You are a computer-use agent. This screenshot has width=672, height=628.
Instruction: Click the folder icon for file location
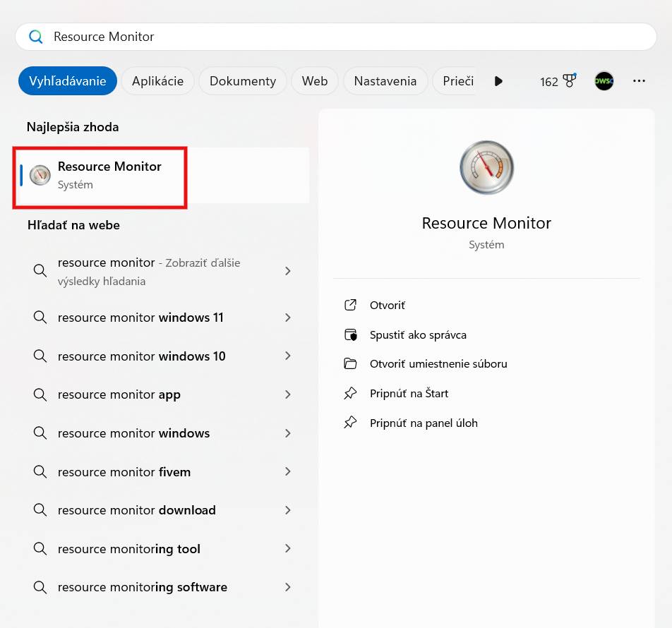(x=350, y=363)
